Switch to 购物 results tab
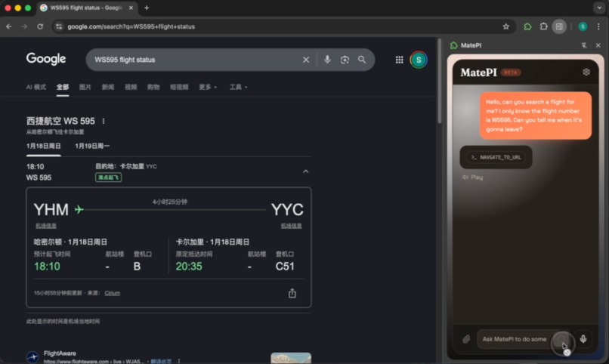The image size is (609, 364). pyautogui.click(x=153, y=87)
